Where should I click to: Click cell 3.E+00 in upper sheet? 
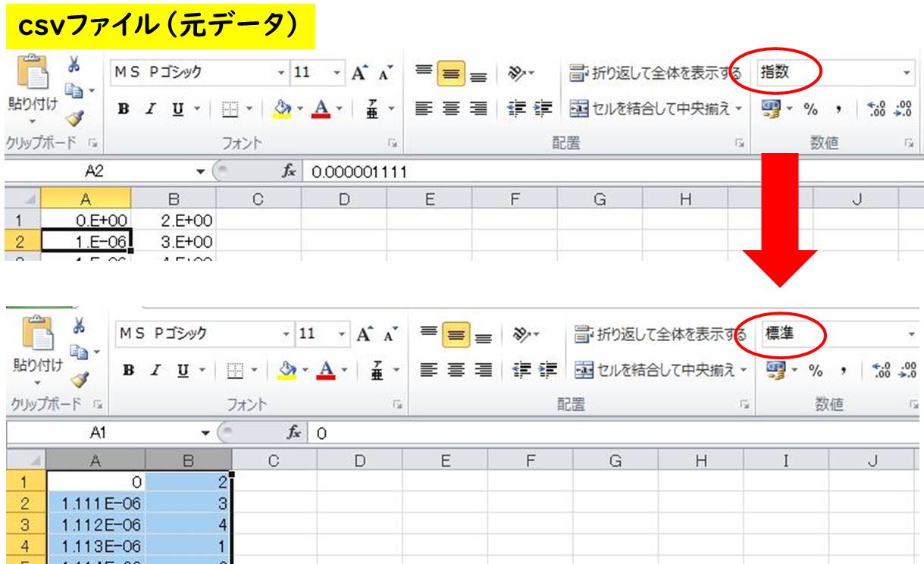point(174,242)
